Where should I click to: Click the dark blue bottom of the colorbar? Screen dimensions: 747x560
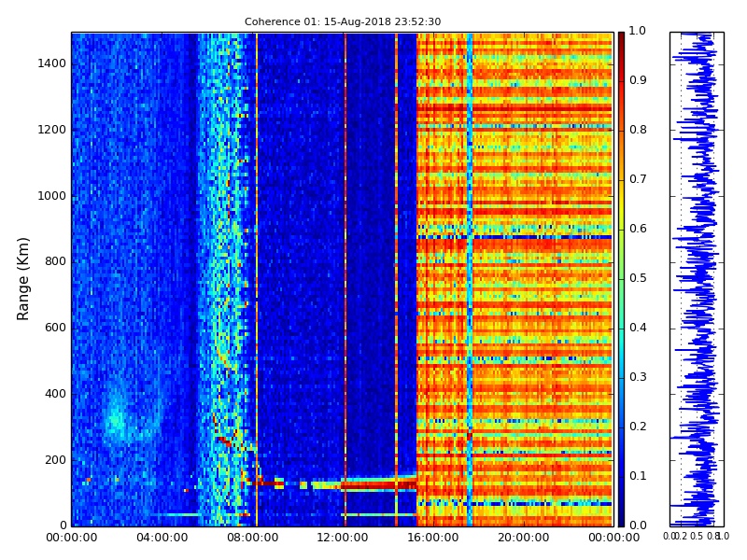click(621, 517)
